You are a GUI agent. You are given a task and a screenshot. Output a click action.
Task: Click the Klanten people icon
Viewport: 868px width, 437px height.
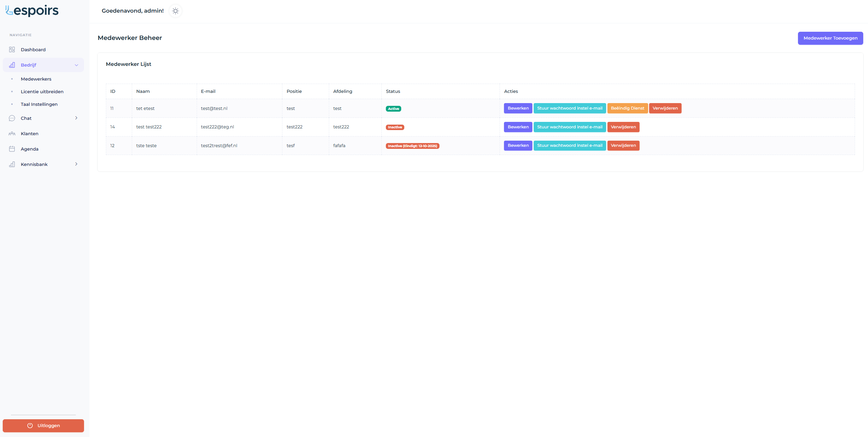click(x=12, y=133)
